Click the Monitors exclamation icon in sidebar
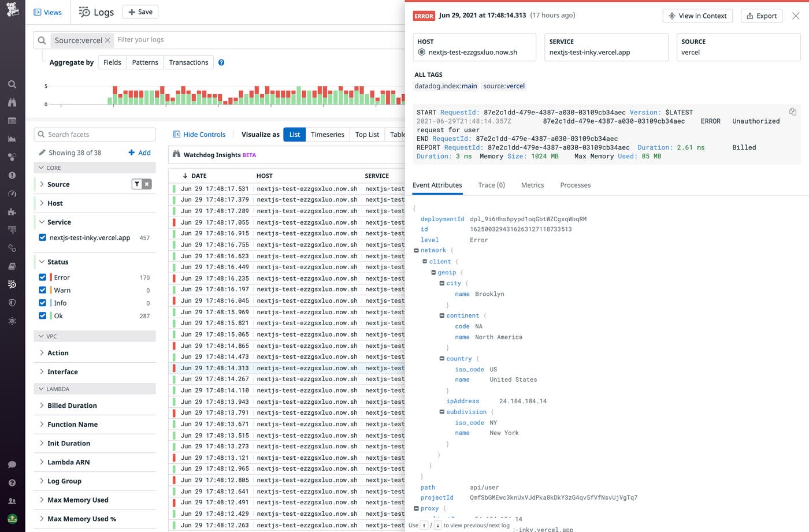Screen dimensions: 809x532 click(12, 175)
